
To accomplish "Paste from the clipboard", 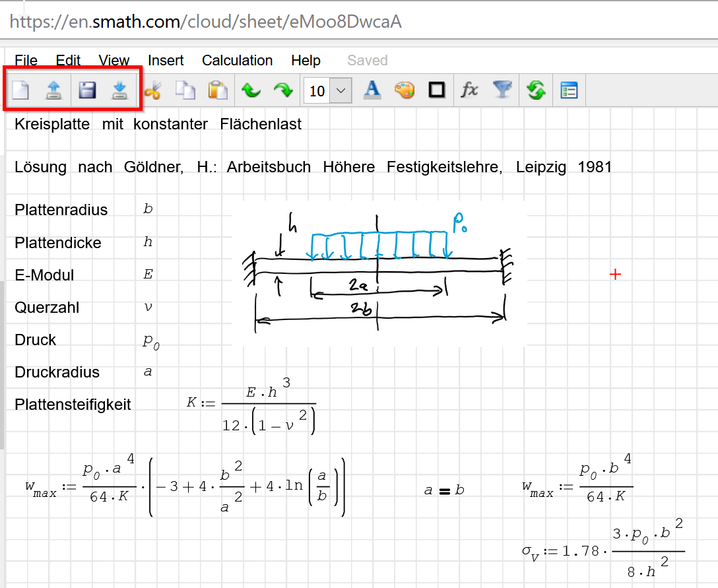I will pos(218,90).
